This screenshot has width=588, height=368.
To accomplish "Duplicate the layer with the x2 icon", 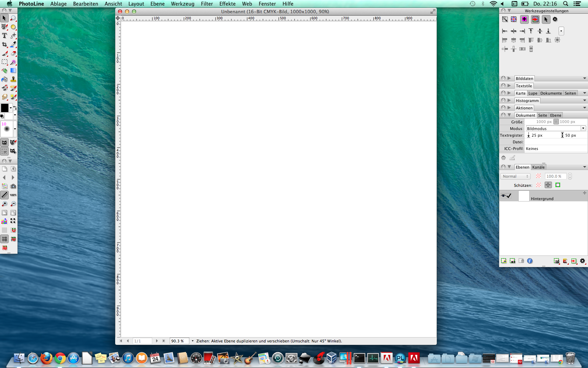I will point(512,261).
